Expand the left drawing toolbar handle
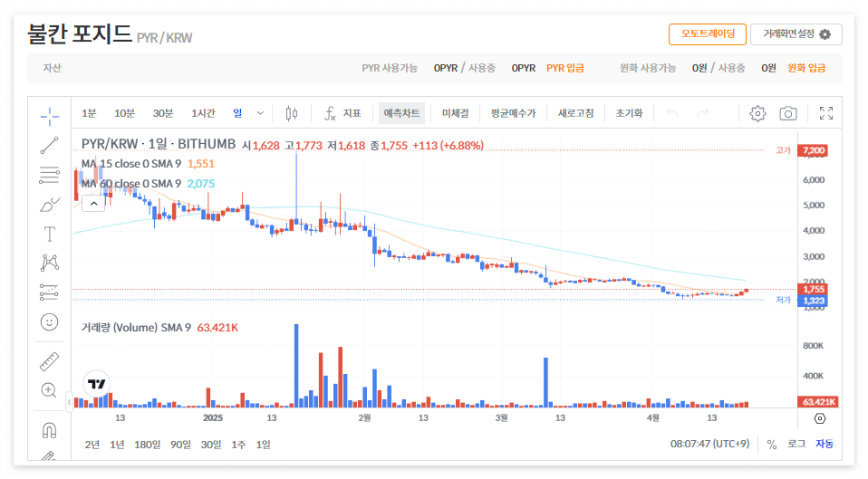The image size is (868, 479). 69,401
